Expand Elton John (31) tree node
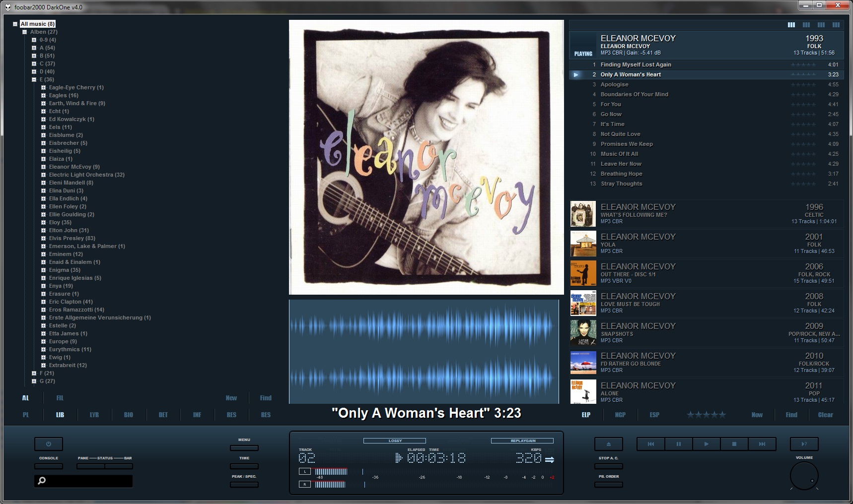 click(43, 230)
